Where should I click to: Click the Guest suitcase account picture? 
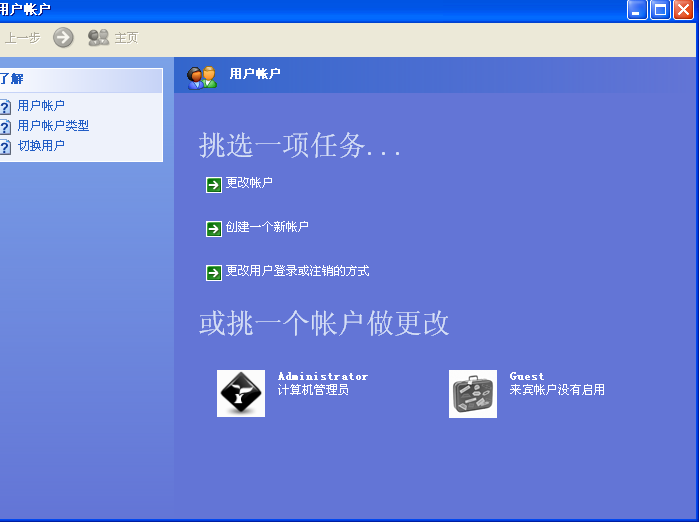(x=473, y=394)
